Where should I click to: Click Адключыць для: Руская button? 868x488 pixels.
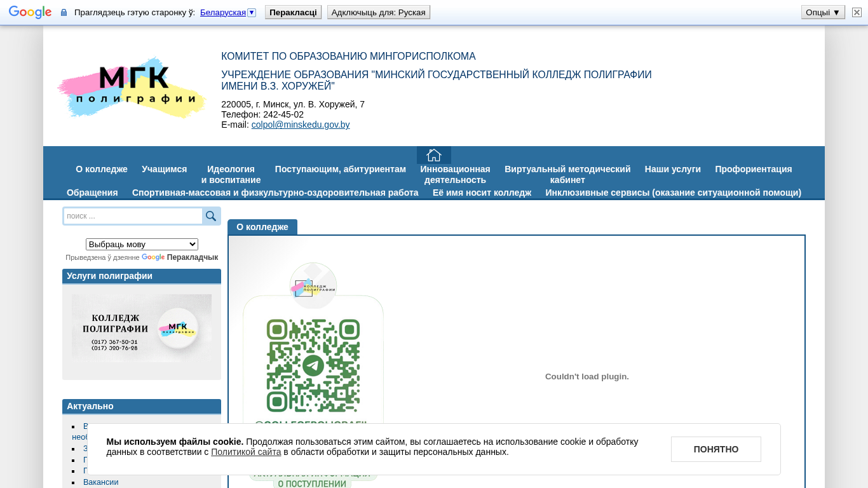click(x=379, y=12)
